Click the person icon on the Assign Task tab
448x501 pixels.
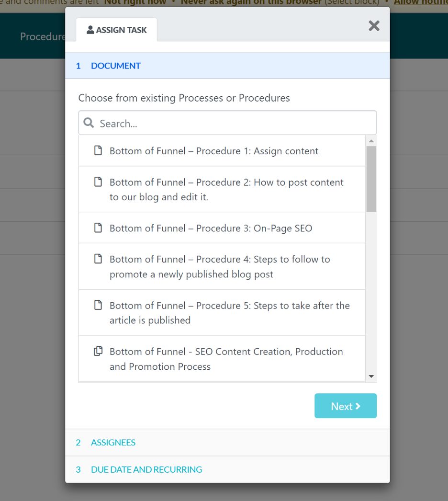(90, 30)
